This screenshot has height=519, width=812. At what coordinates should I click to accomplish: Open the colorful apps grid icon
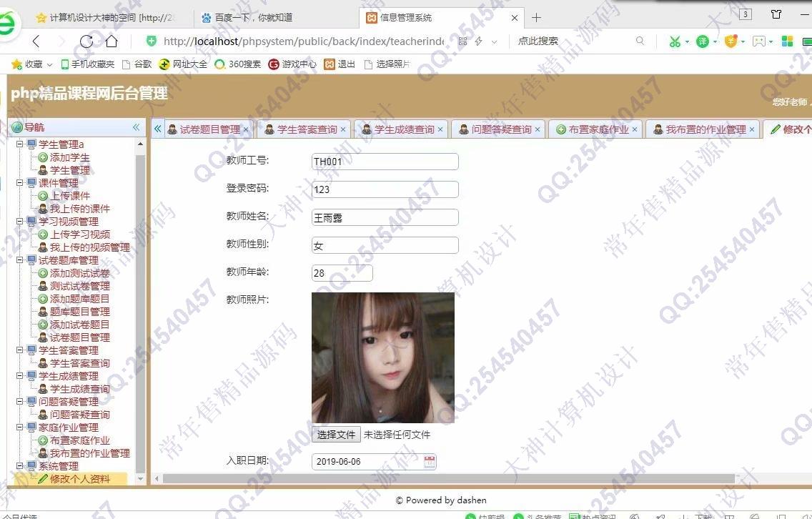coord(787,41)
